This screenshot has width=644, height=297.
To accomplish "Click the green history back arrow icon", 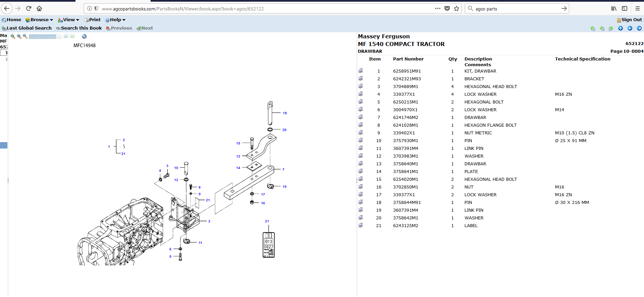I will [x=602, y=29].
